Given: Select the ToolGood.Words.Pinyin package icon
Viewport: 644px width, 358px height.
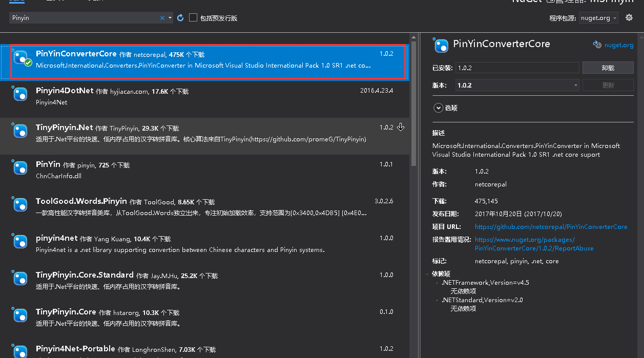Looking at the screenshot, I should click(x=20, y=205).
